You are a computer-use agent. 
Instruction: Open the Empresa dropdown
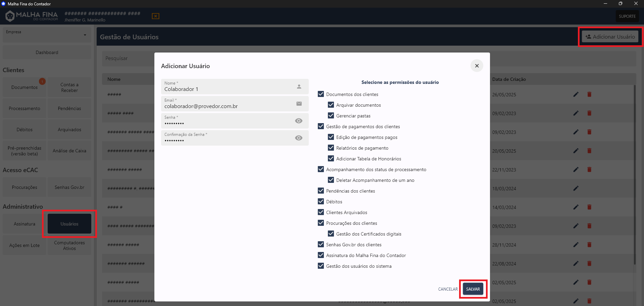click(x=47, y=35)
